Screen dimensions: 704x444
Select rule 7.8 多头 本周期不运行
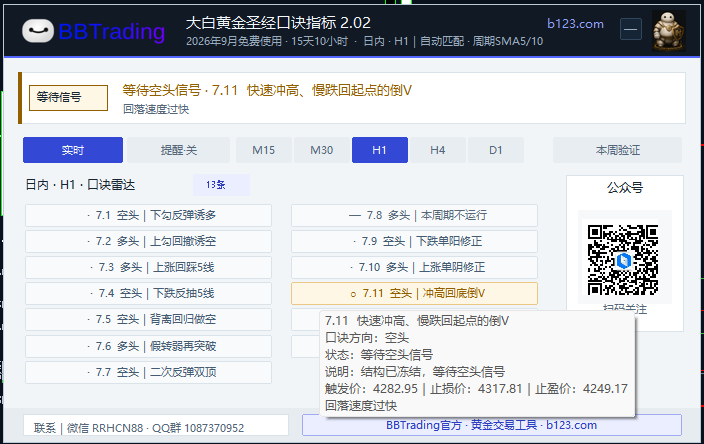414,215
